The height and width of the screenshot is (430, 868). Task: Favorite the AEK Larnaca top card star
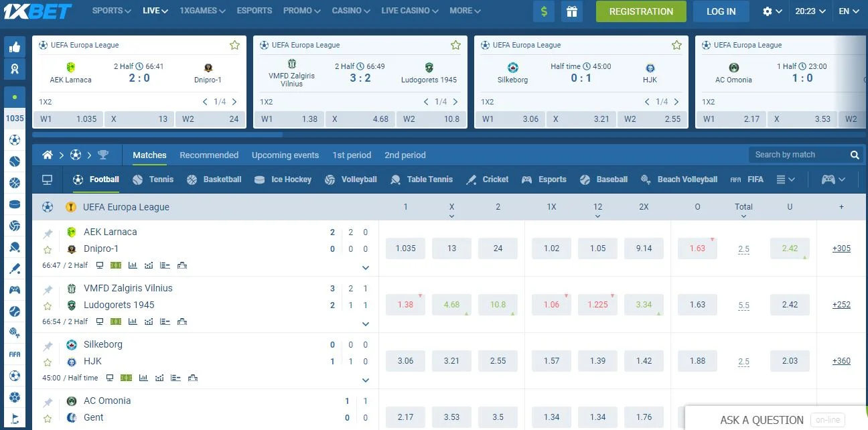234,45
